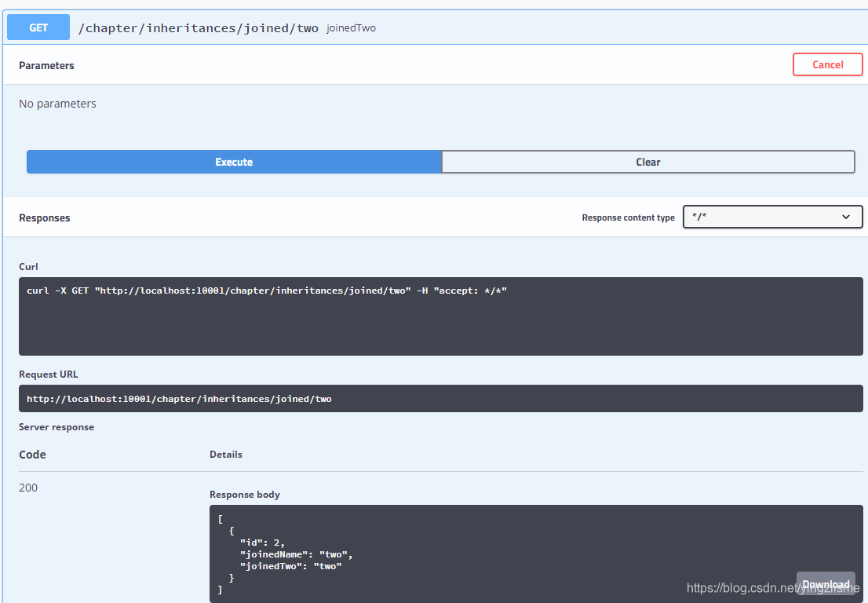The width and height of the screenshot is (868, 603).
Task: Click the Server response label
Action: (x=57, y=427)
